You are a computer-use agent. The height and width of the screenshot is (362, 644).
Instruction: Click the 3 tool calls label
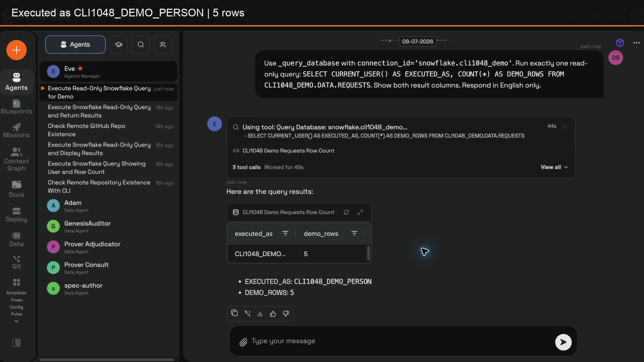246,167
